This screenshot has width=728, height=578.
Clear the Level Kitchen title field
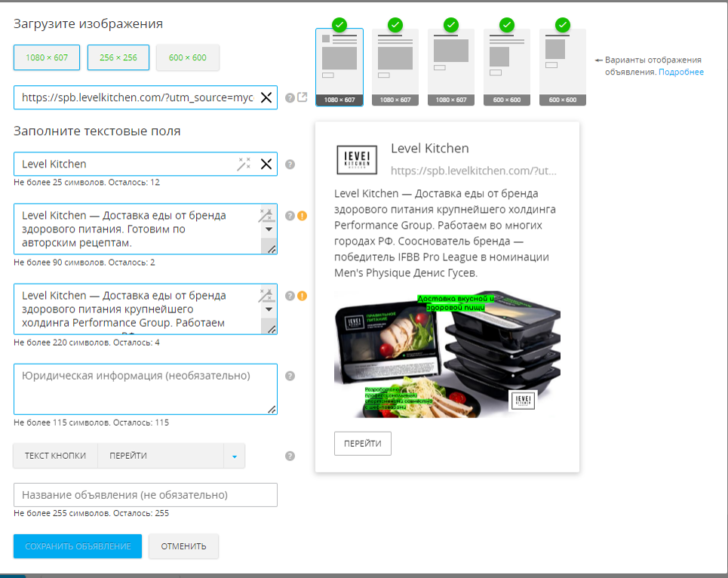(x=266, y=164)
